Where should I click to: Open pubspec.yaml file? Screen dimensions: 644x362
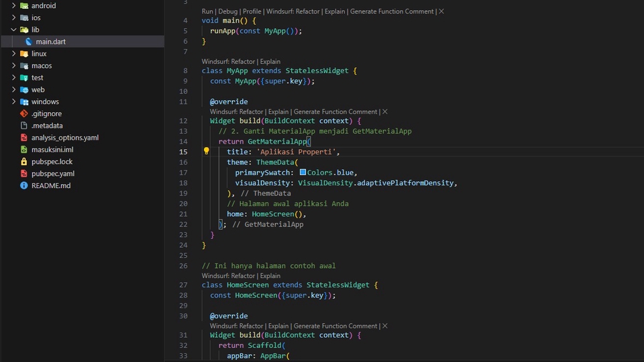pyautogui.click(x=53, y=173)
